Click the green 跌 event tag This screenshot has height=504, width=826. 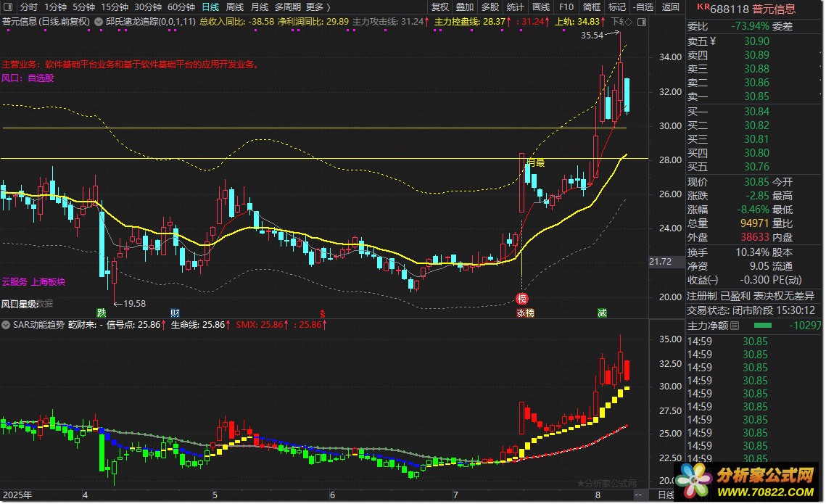[101, 313]
